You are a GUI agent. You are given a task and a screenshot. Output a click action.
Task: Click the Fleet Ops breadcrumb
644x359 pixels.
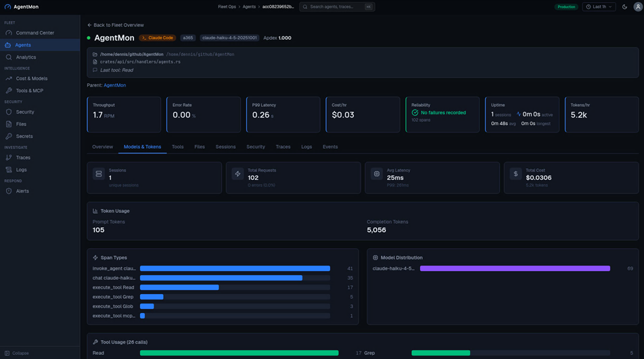pyautogui.click(x=227, y=7)
